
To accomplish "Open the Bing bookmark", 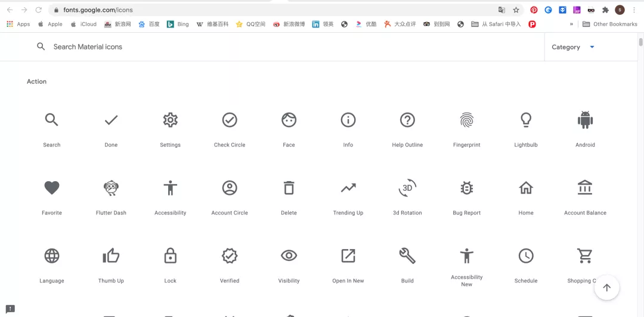I will click(177, 24).
